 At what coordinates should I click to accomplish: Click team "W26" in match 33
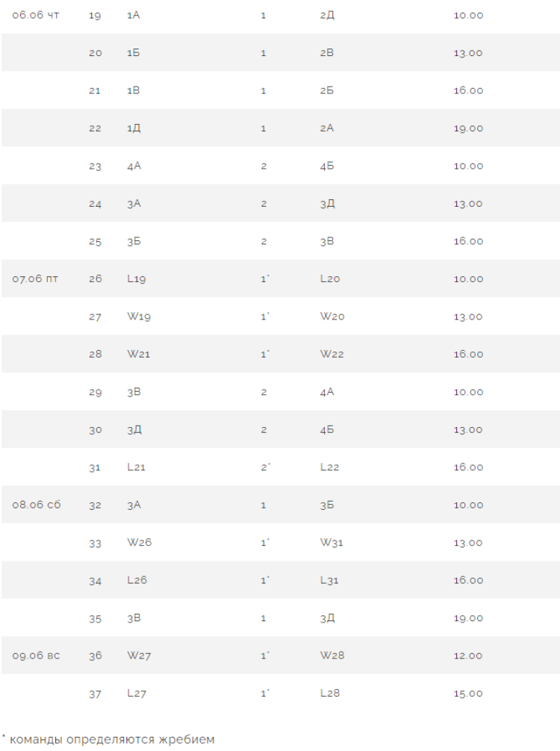140,543
